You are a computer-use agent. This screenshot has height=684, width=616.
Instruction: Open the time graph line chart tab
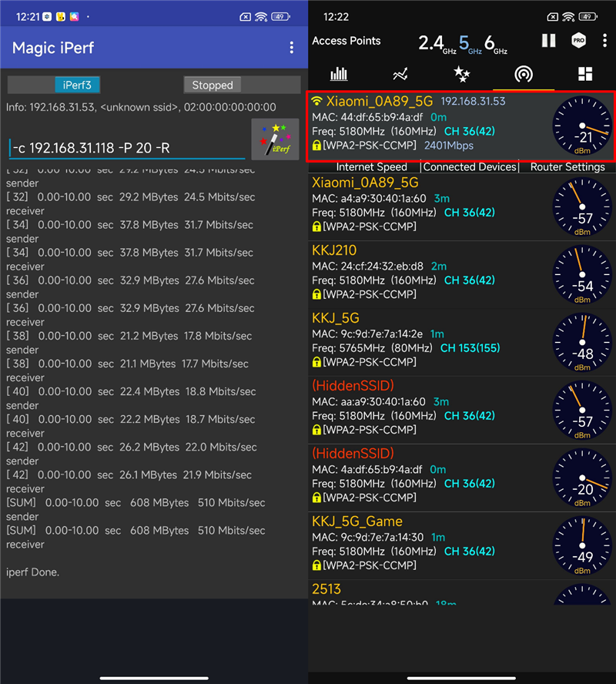[400, 74]
